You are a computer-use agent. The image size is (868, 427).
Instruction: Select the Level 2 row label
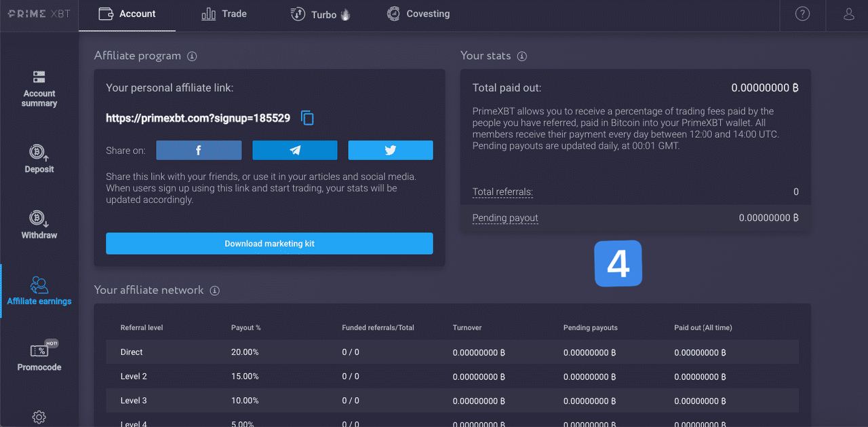click(x=134, y=376)
